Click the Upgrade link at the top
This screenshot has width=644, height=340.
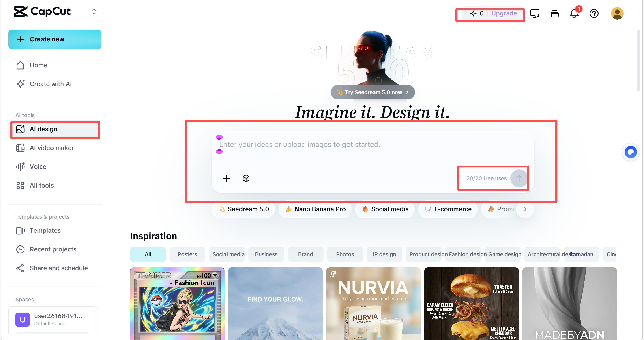(504, 13)
